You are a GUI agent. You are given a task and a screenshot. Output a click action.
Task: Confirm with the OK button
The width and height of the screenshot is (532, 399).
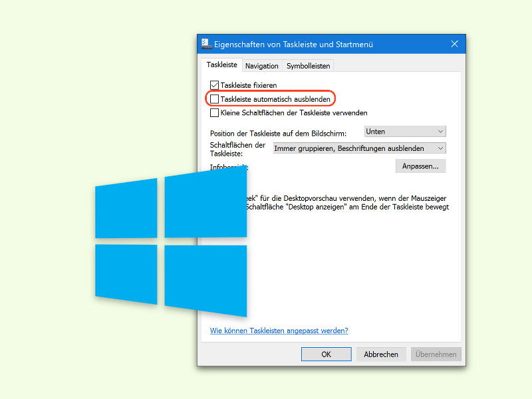pos(327,354)
